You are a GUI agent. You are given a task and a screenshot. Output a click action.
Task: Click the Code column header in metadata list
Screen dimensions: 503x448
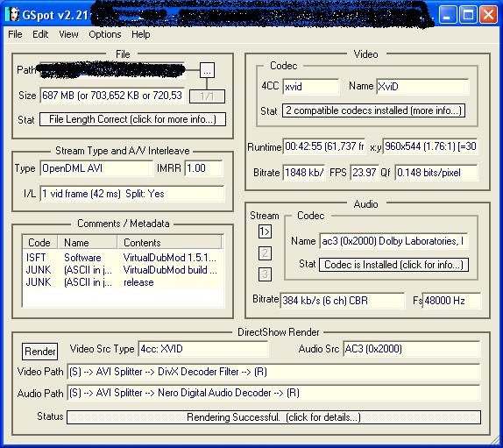point(39,242)
